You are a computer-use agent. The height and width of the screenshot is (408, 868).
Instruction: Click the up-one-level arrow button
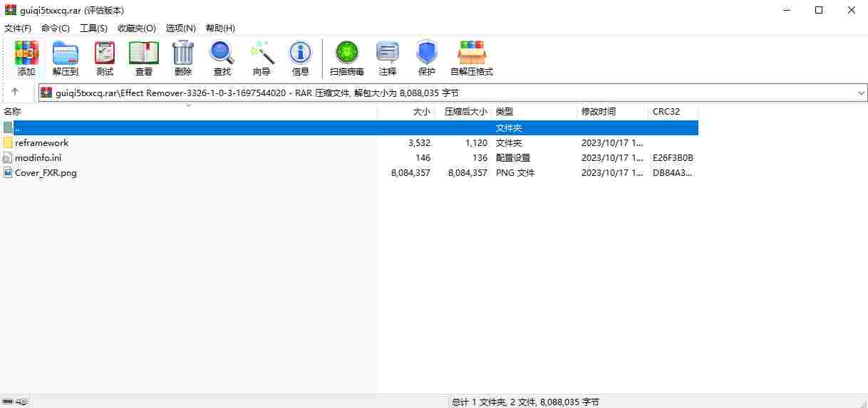(15, 92)
